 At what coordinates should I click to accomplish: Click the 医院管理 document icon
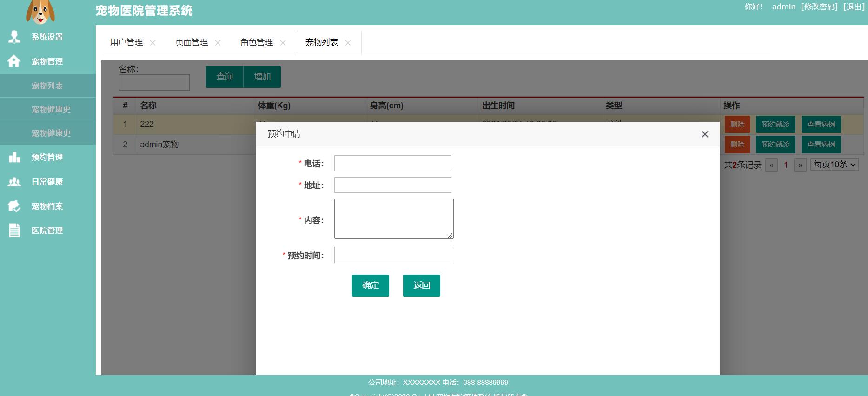pyautogui.click(x=14, y=231)
